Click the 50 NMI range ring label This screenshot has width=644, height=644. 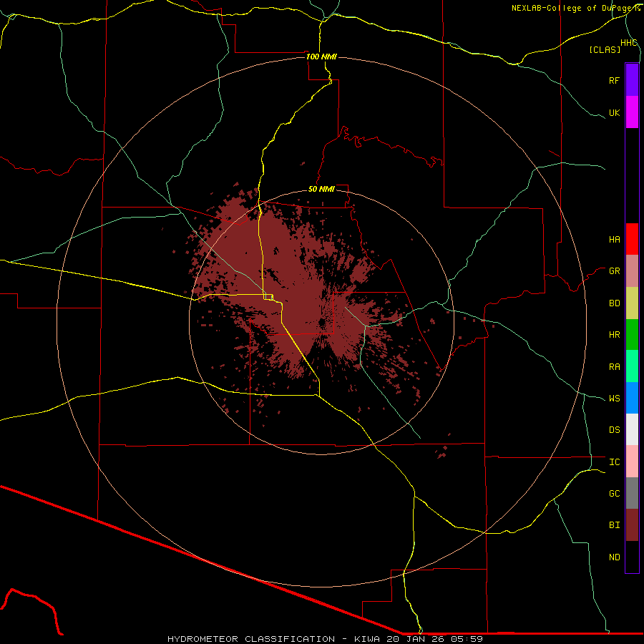click(x=321, y=189)
